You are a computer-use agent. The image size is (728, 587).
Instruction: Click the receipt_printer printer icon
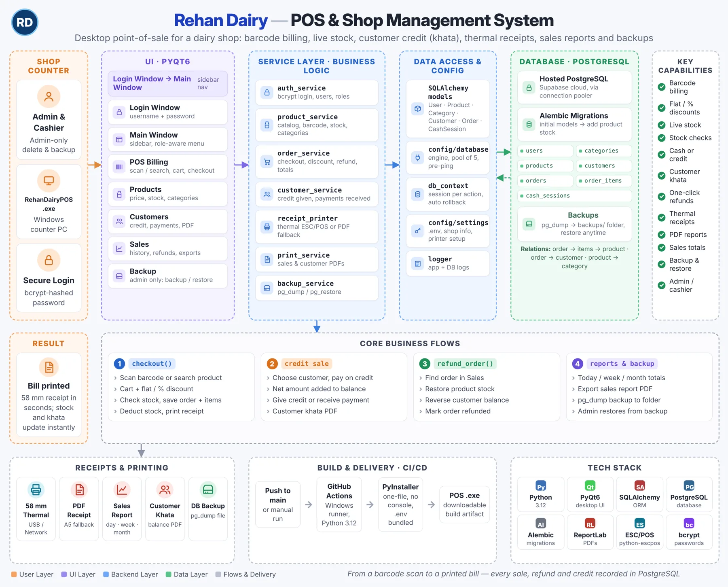[x=267, y=227]
